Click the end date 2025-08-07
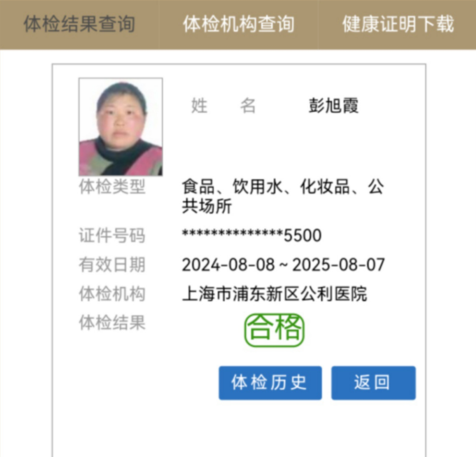 point(338,264)
